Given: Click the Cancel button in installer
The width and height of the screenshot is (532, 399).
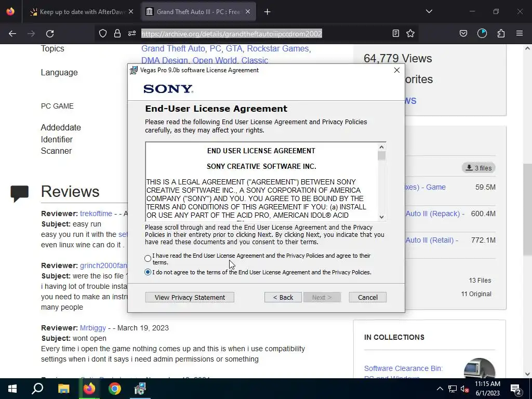Looking at the screenshot, I should [x=368, y=297].
